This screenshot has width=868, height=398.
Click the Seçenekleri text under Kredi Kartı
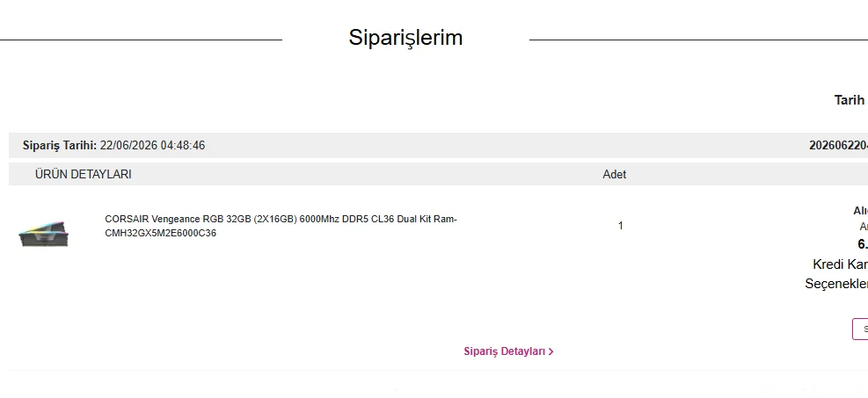click(836, 284)
